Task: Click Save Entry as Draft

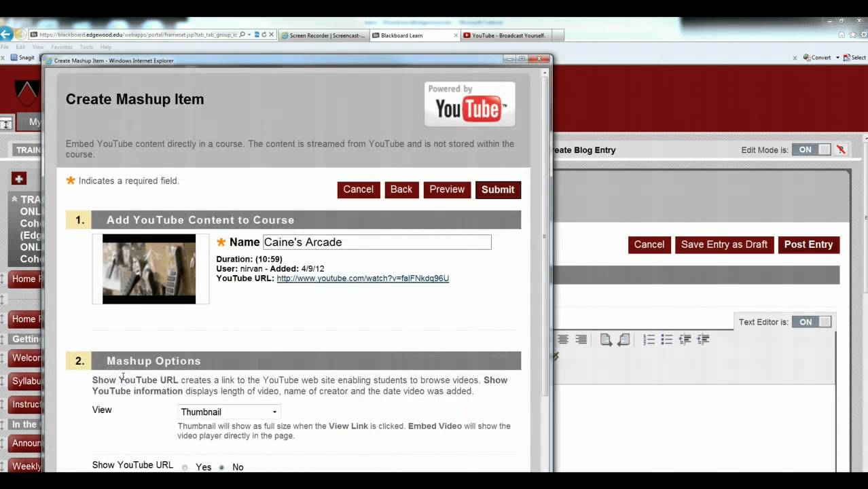Action: [x=724, y=244]
